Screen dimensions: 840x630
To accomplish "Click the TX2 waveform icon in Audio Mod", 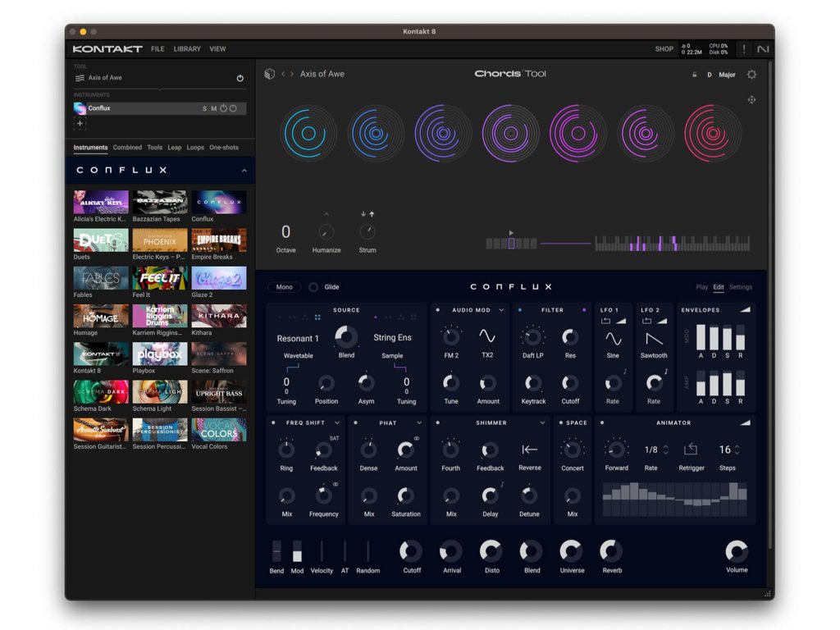I will click(x=487, y=336).
